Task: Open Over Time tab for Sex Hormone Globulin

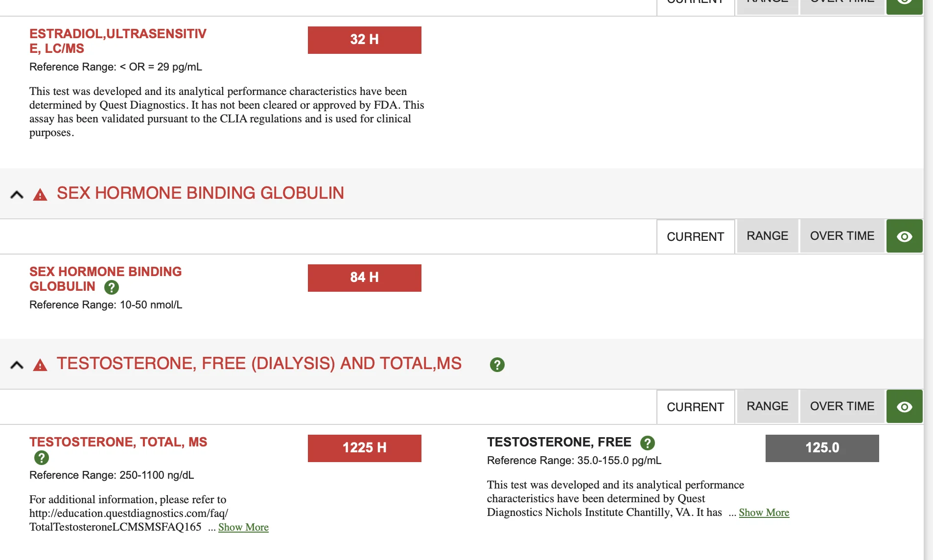Action: tap(842, 236)
